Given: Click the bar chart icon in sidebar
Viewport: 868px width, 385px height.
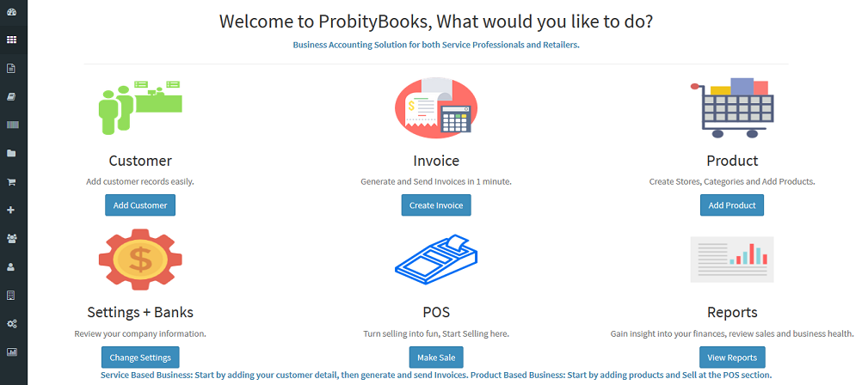Looking at the screenshot, I should 12,351.
